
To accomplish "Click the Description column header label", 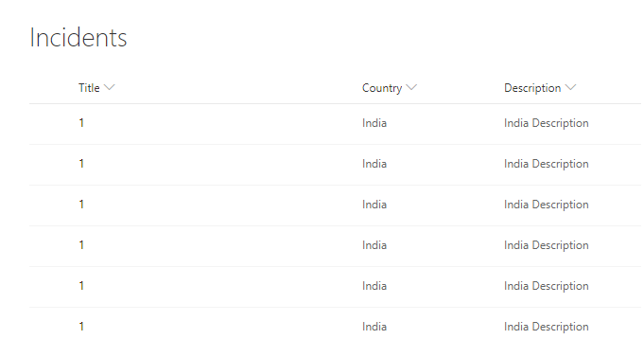I will (532, 88).
